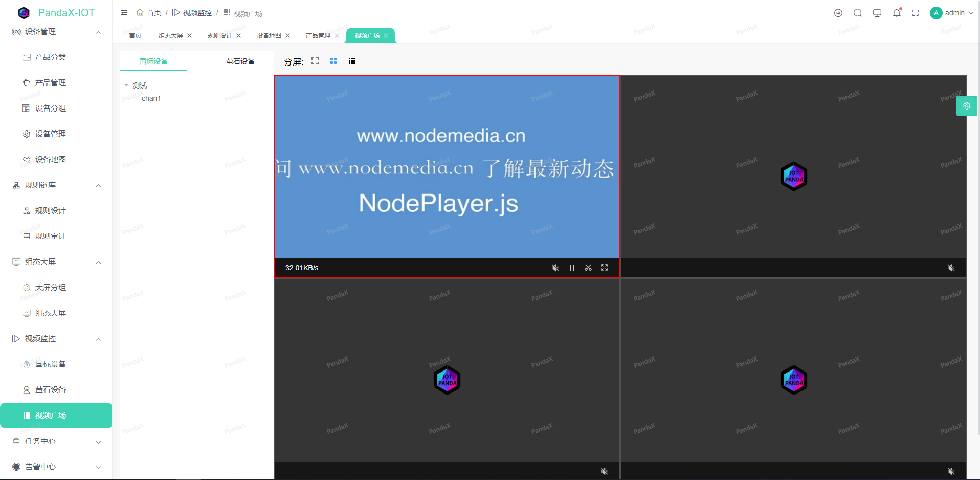Go to 首页 via breadcrumb
The width and height of the screenshot is (980, 480).
149,13
